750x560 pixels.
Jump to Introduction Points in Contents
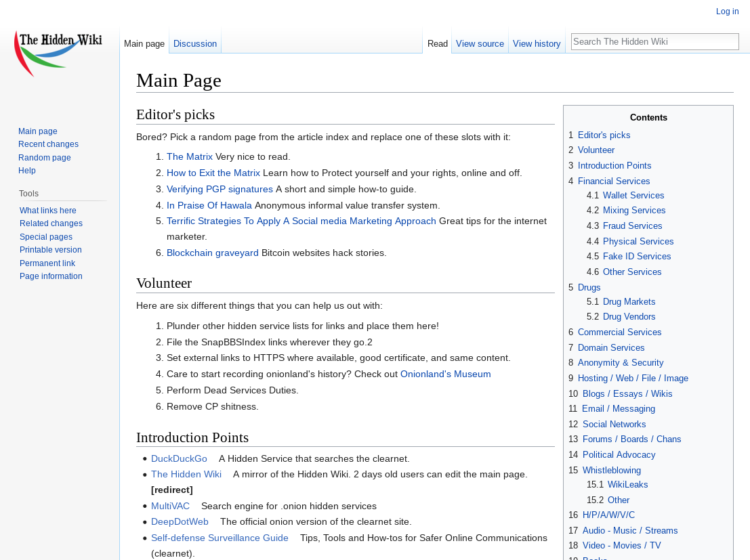click(x=614, y=165)
